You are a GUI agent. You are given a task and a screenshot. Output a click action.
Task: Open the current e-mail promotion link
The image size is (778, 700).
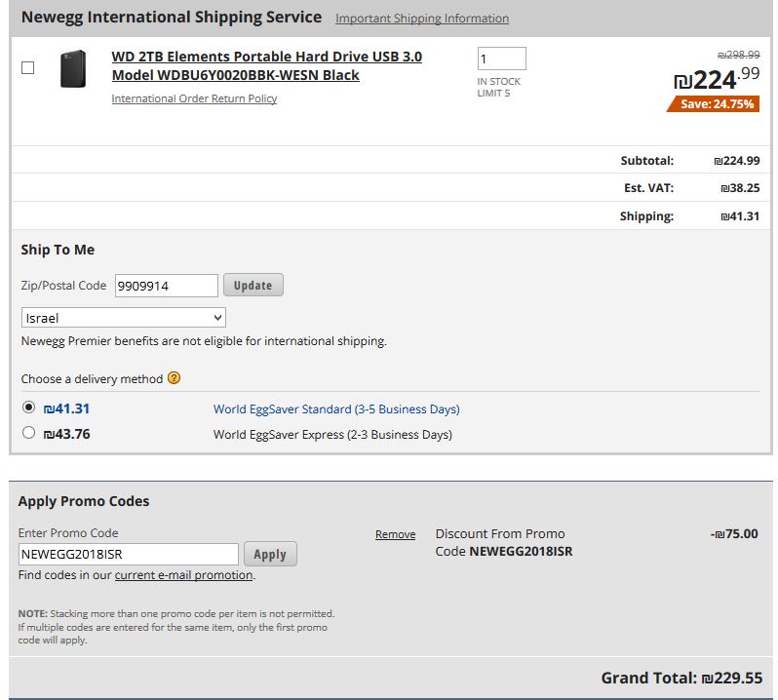(183, 575)
